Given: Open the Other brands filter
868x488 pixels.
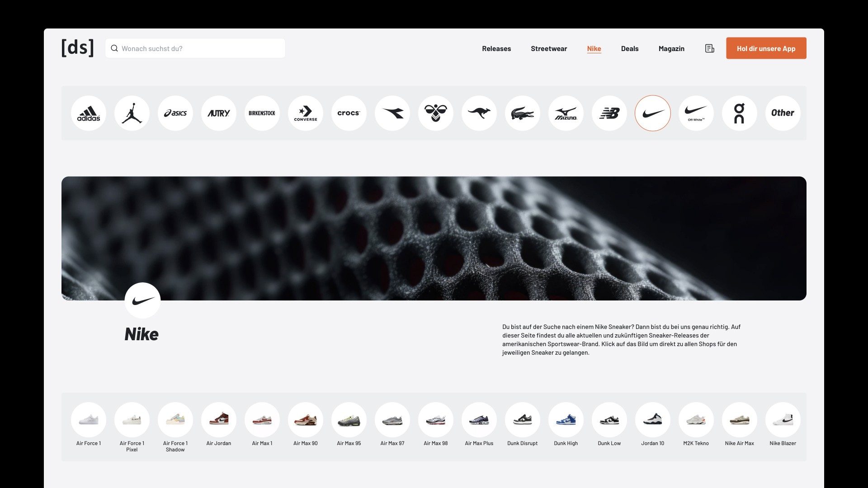Looking at the screenshot, I should click(x=783, y=113).
